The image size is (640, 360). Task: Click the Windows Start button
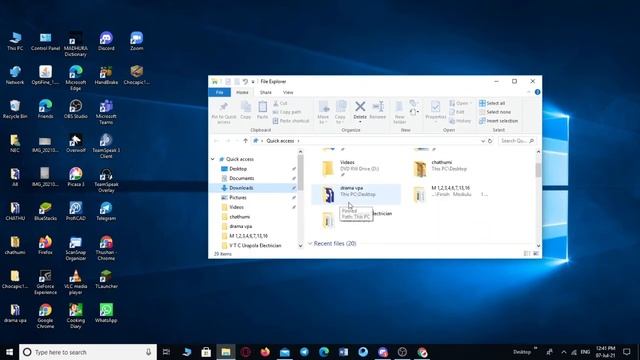pyautogui.click(x=9, y=352)
